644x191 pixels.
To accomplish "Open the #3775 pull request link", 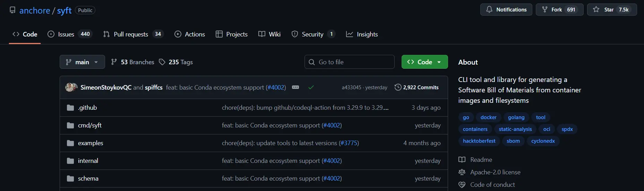I will (x=349, y=143).
